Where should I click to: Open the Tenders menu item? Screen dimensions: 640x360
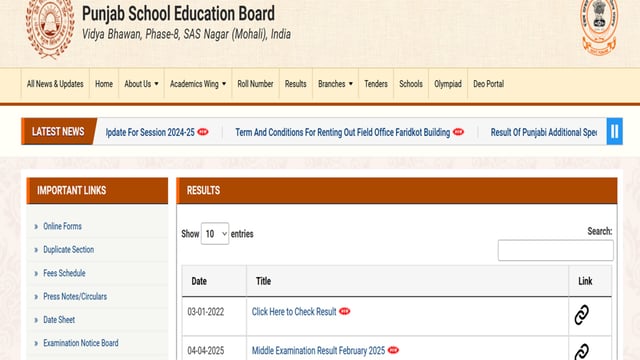coord(376,84)
